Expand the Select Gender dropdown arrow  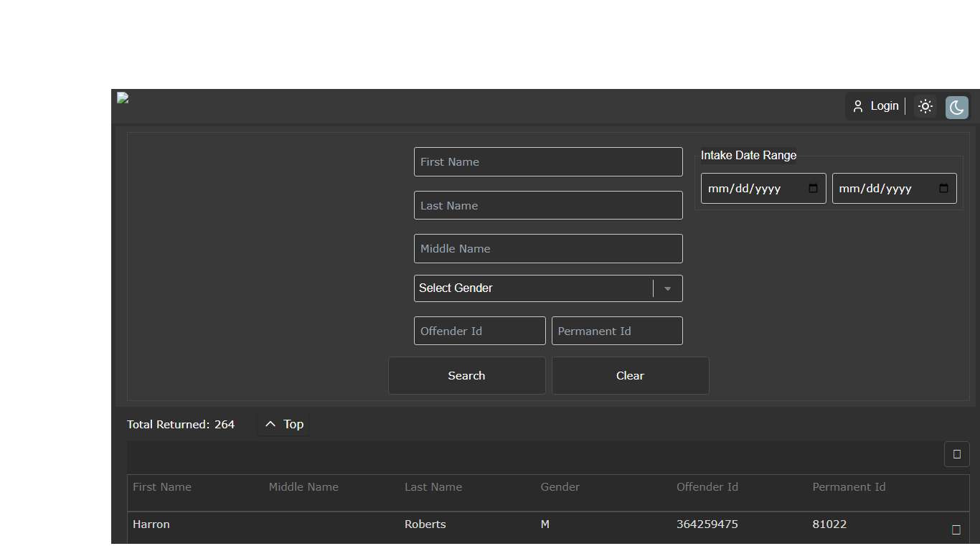pyautogui.click(x=667, y=288)
